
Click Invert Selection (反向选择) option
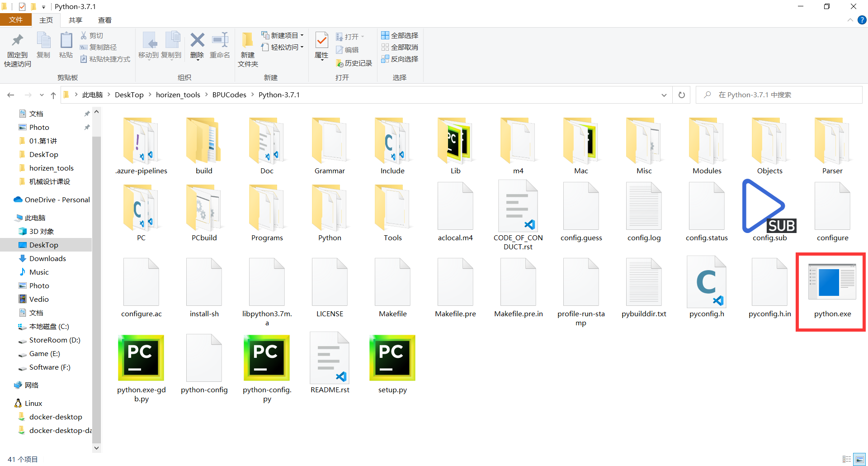pos(400,59)
